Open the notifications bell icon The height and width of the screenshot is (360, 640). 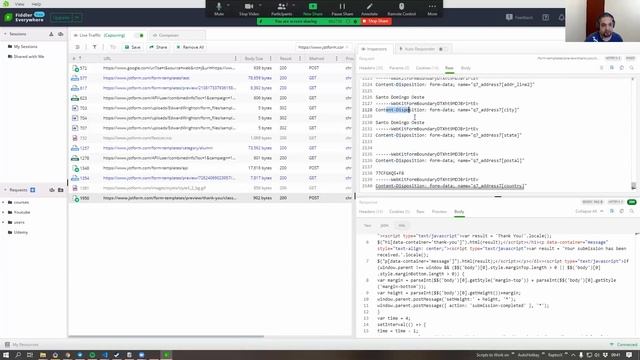click(x=561, y=18)
